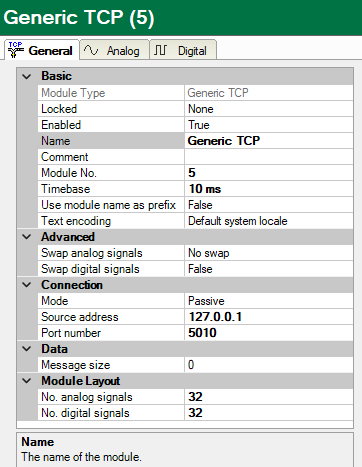Select the Source address 127.0.0.1 field
Image resolution: width=362 pixels, height=467 pixels.
269,317
